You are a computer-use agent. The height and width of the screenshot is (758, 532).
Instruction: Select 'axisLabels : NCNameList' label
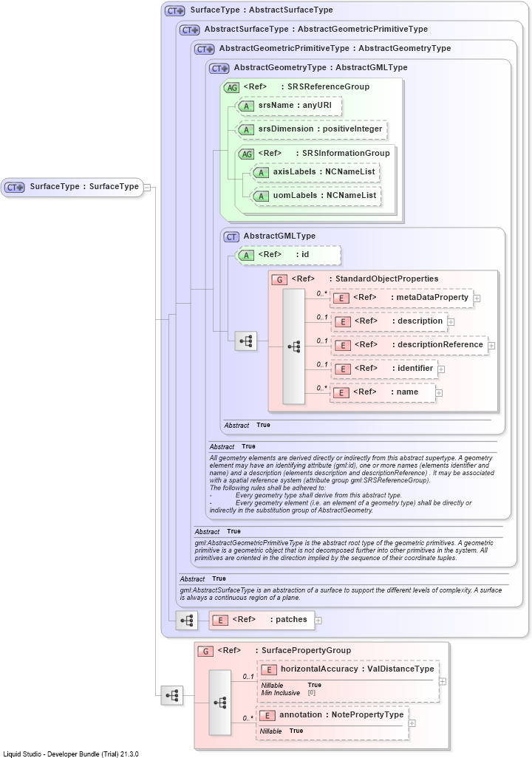click(x=324, y=171)
